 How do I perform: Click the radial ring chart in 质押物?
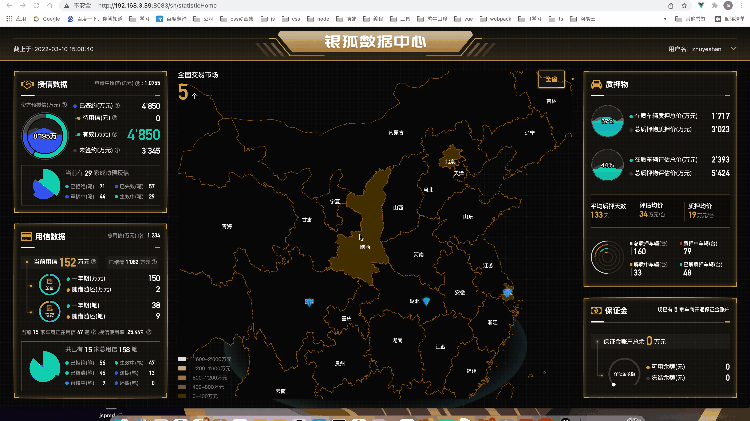point(607,257)
